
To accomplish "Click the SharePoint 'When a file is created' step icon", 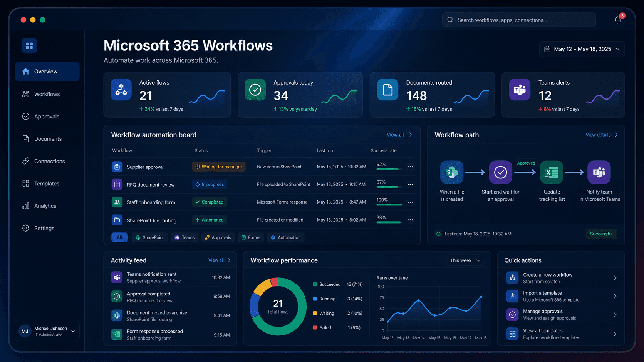I will [x=452, y=172].
